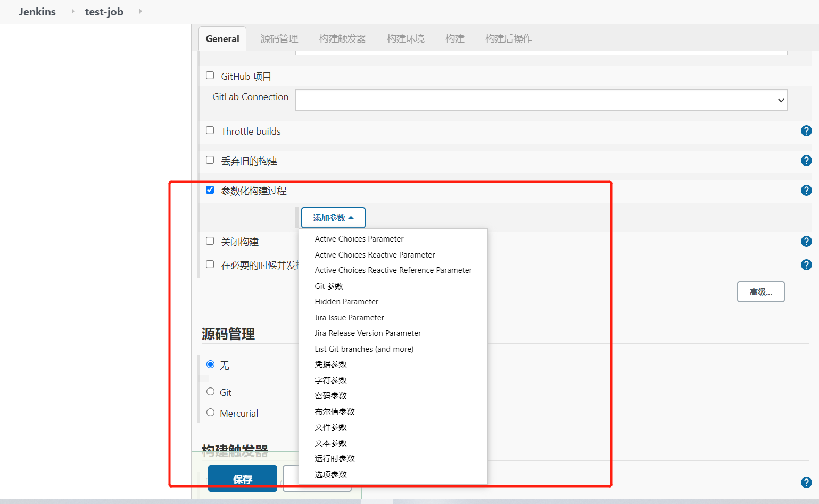Viewport: 819px width, 504px height.
Task: Check the 丢弃旧的构建 option
Action: pos(210,160)
